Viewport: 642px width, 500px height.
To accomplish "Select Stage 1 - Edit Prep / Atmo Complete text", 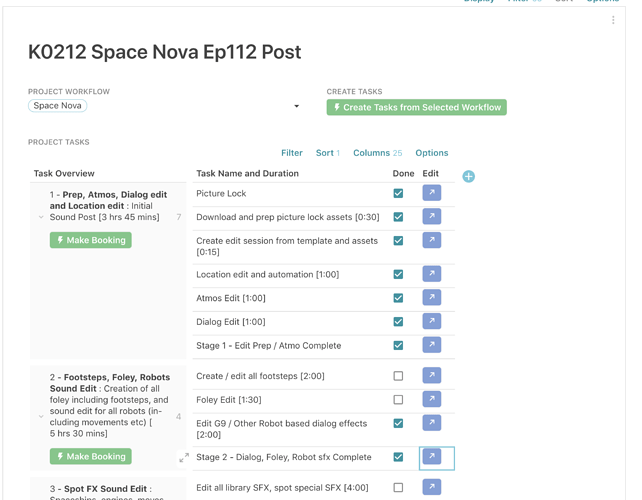I will point(269,346).
